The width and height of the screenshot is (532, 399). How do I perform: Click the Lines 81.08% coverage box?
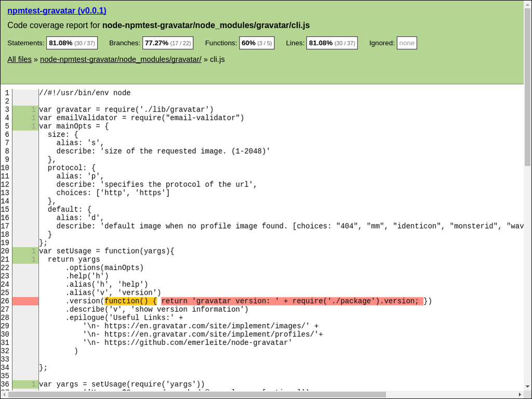(331, 43)
